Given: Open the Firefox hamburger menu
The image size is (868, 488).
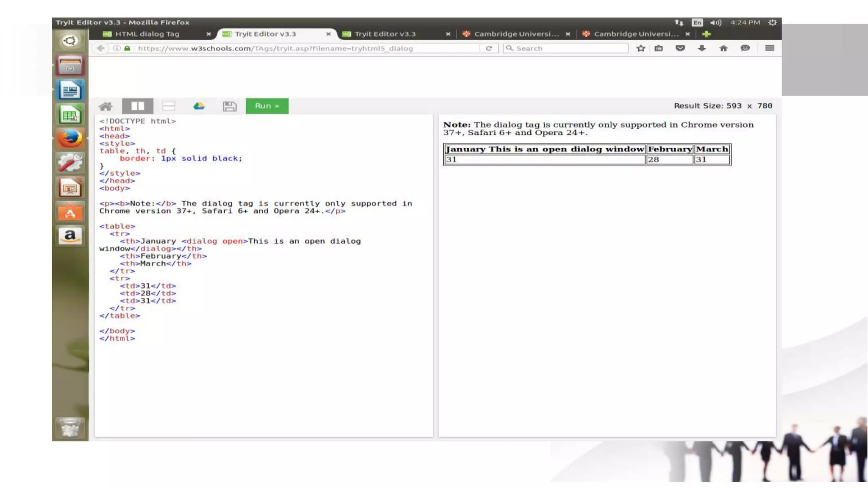Looking at the screenshot, I should [x=770, y=48].
